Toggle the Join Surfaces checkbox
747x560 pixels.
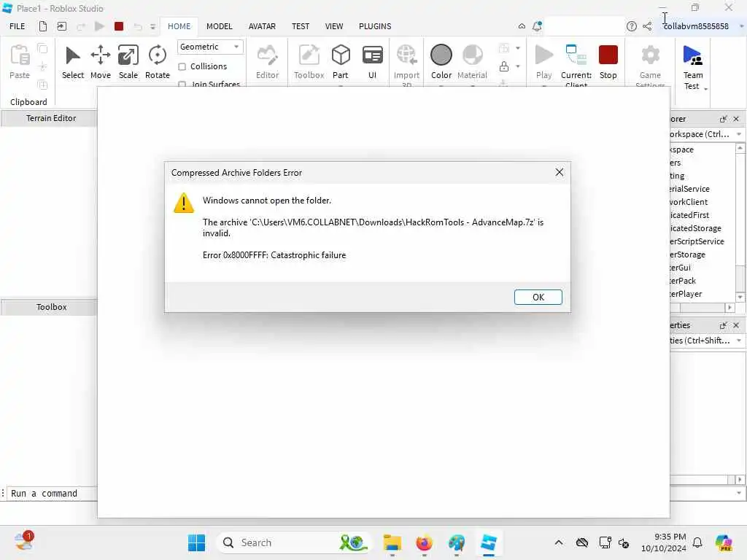(x=182, y=85)
